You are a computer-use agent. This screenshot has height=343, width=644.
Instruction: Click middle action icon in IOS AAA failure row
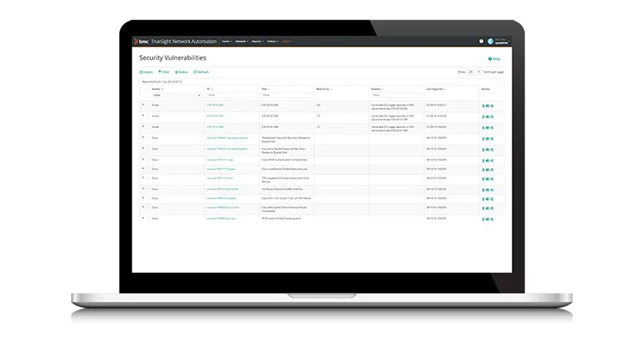point(488,199)
